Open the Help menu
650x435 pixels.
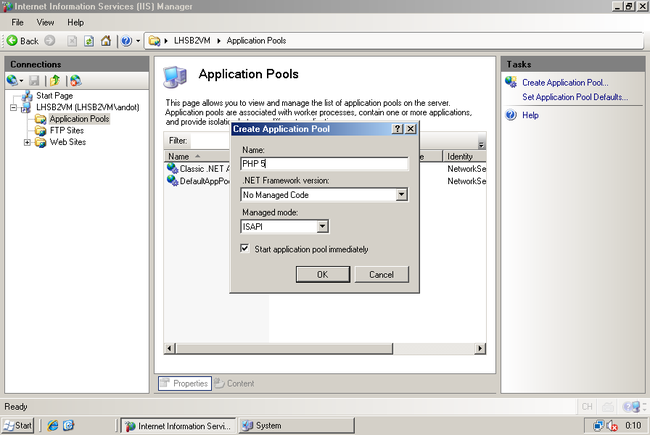[x=75, y=22]
